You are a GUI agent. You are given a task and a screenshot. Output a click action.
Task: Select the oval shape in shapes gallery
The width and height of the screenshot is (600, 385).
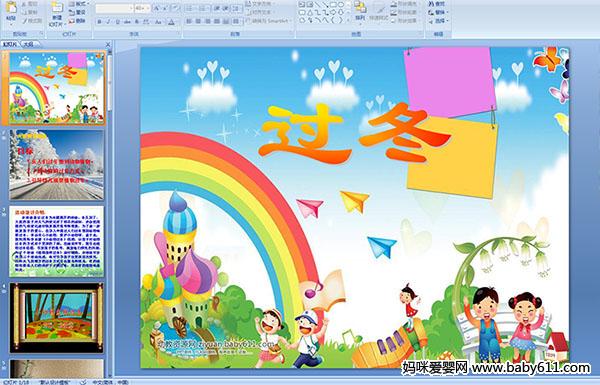pyautogui.click(x=341, y=5)
